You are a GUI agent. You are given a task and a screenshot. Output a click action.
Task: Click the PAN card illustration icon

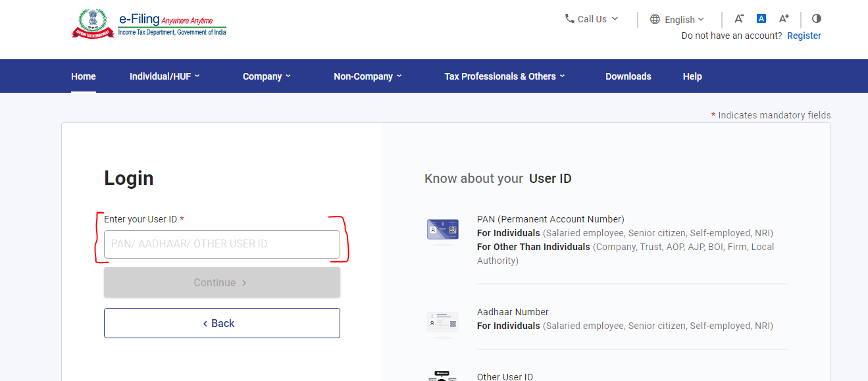[442, 230]
